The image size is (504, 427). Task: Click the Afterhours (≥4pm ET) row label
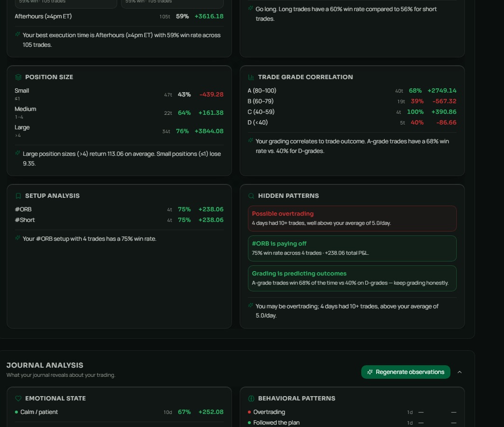(43, 16)
